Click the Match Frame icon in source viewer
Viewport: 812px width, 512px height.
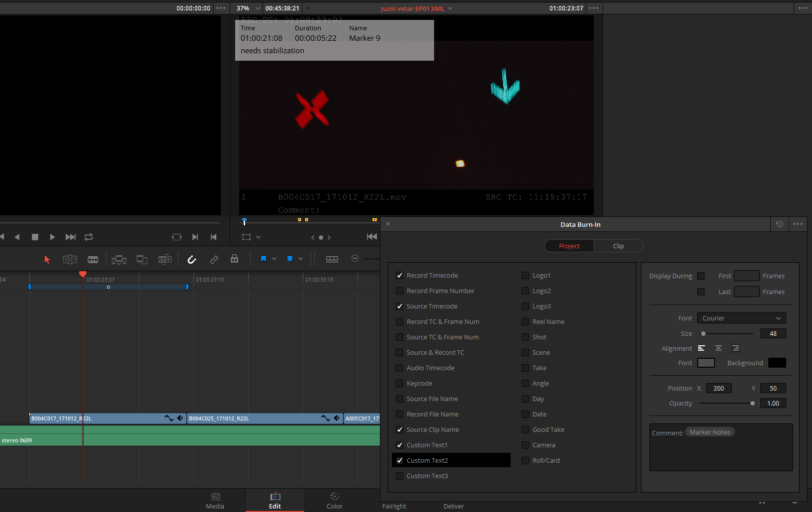coord(177,237)
